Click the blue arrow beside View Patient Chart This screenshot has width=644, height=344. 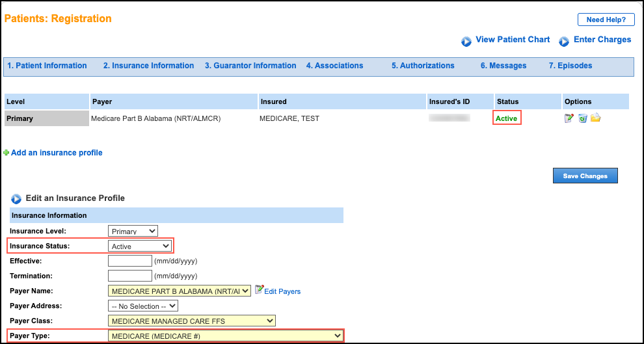click(x=466, y=41)
